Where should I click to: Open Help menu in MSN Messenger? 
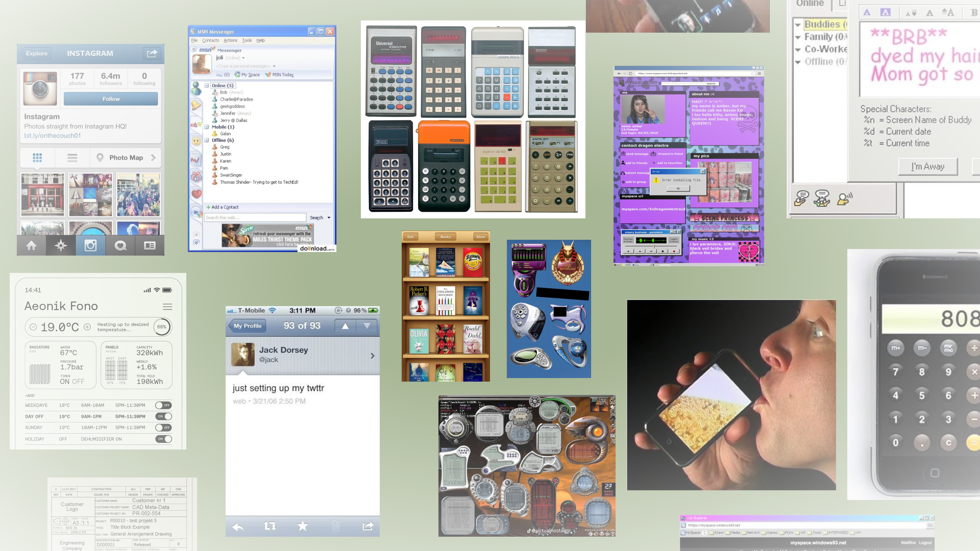(x=260, y=40)
